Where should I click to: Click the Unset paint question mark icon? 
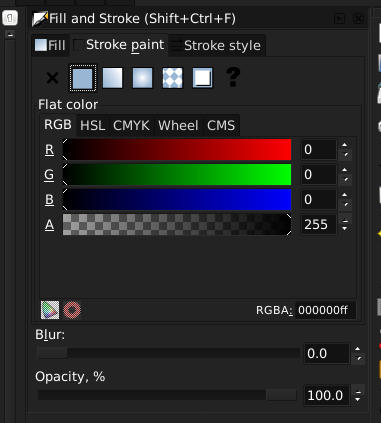233,77
